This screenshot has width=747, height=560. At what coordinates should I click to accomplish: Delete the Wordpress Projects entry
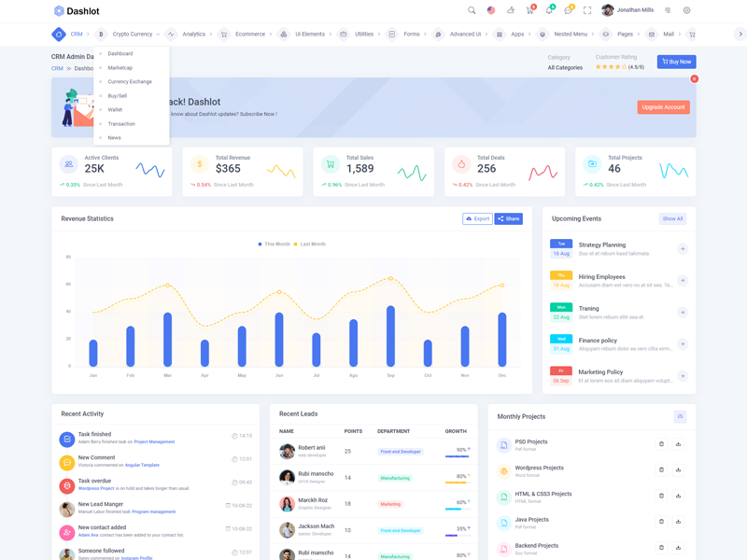tap(661, 470)
